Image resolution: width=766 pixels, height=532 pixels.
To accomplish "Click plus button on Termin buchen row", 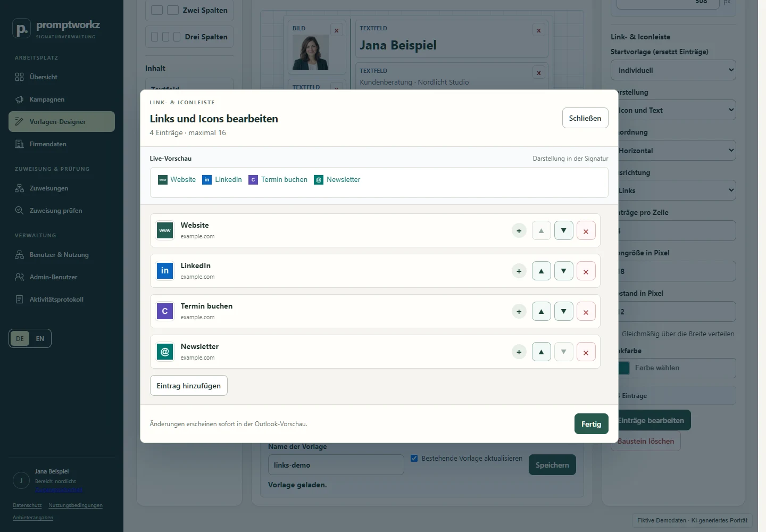I will [x=519, y=311].
